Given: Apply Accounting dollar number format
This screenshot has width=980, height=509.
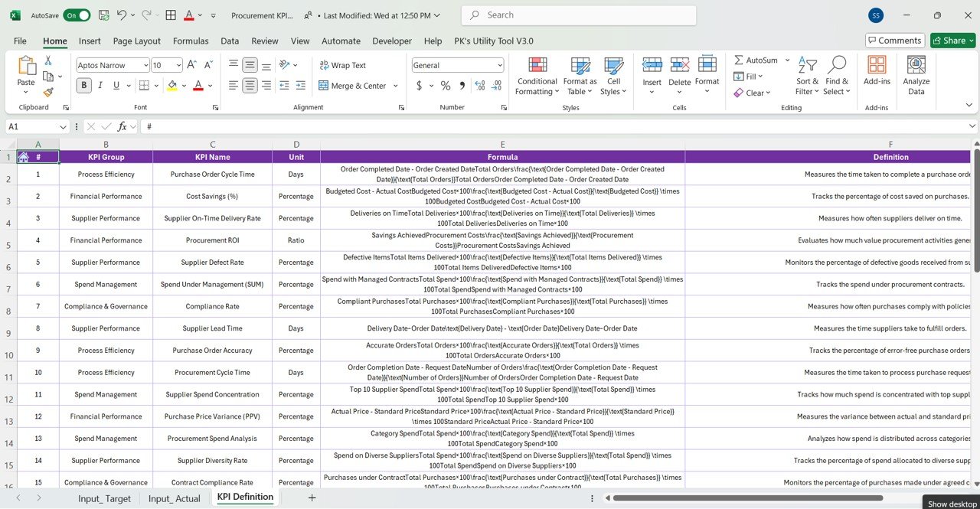Looking at the screenshot, I should click(x=420, y=86).
